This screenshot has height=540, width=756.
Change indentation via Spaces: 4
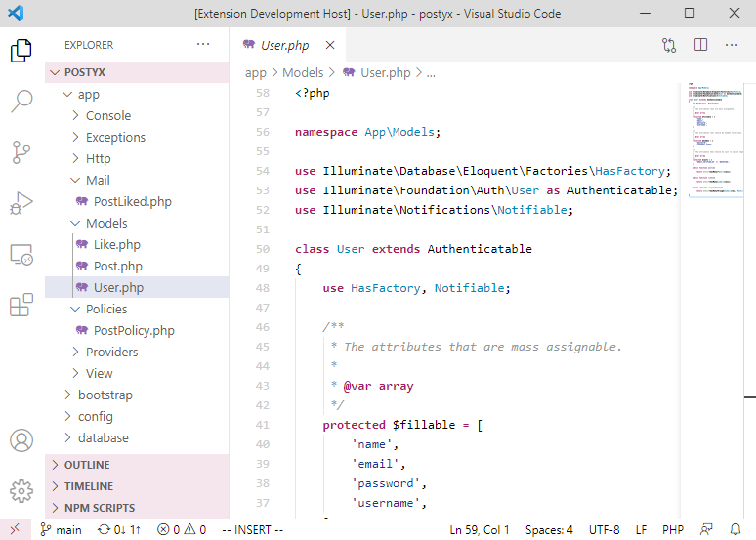pyautogui.click(x=549, y=530)
